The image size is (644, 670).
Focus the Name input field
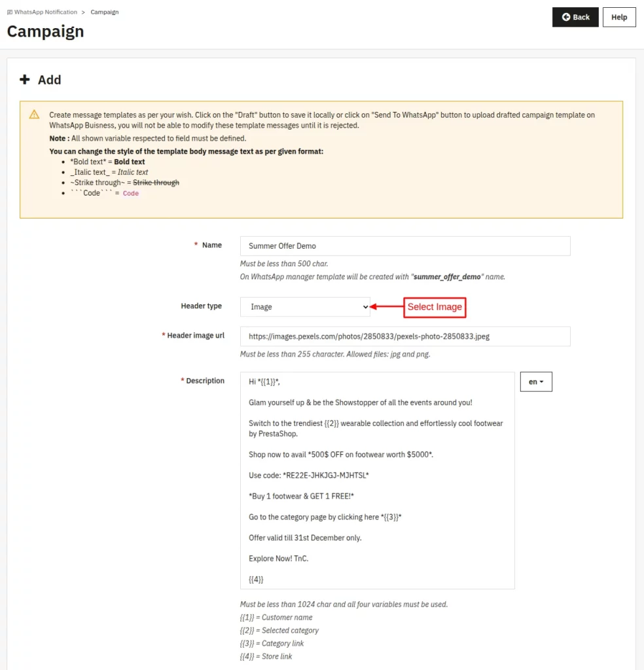405,246
